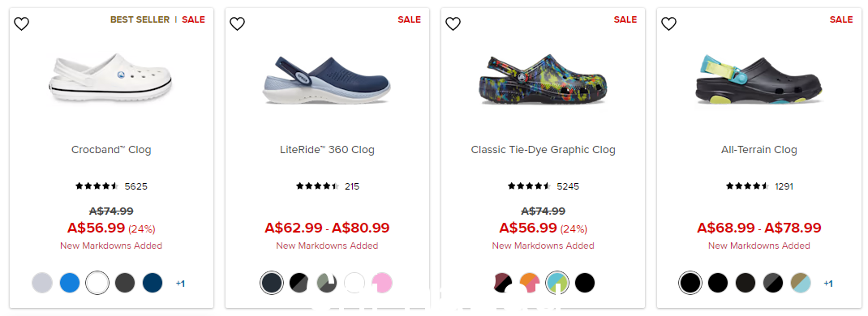View the black All-Terrain Clog photo
The width and height of the screenshot is (868, 316).
pyautogui.click(x=759, y=79)
